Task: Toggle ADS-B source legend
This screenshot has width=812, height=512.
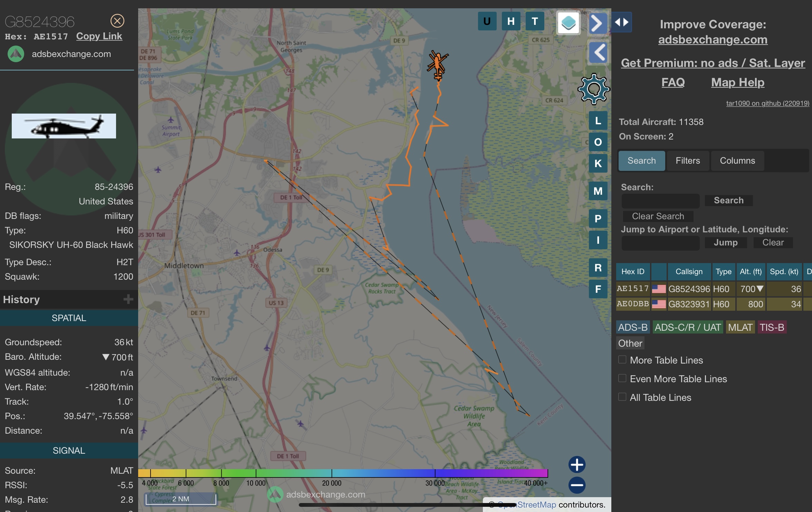Action: pyautogui.click(x=633, y=327)
